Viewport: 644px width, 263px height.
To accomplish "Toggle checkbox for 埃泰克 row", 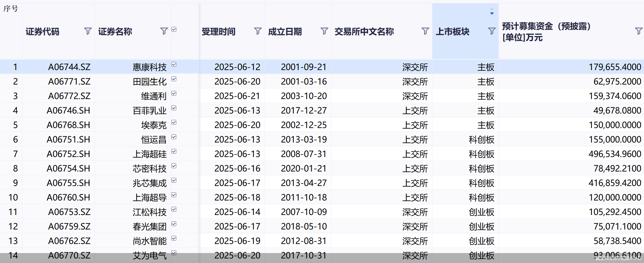I will (x=174, y=122).
